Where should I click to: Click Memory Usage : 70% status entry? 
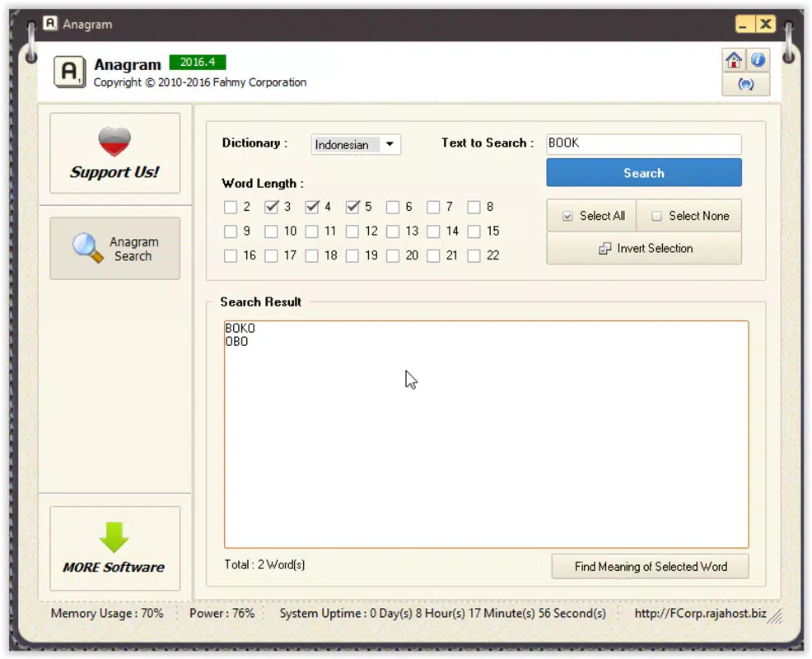tap(107, 614)
